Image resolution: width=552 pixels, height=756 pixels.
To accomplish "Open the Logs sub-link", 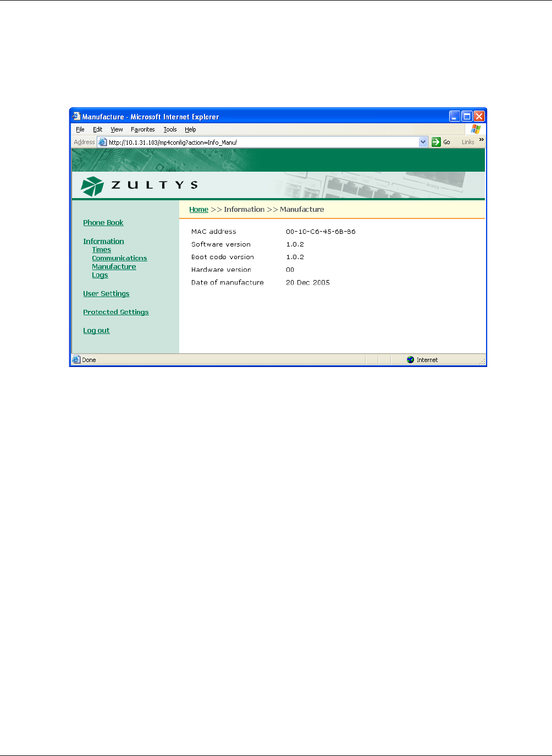I will click(100, 275).
